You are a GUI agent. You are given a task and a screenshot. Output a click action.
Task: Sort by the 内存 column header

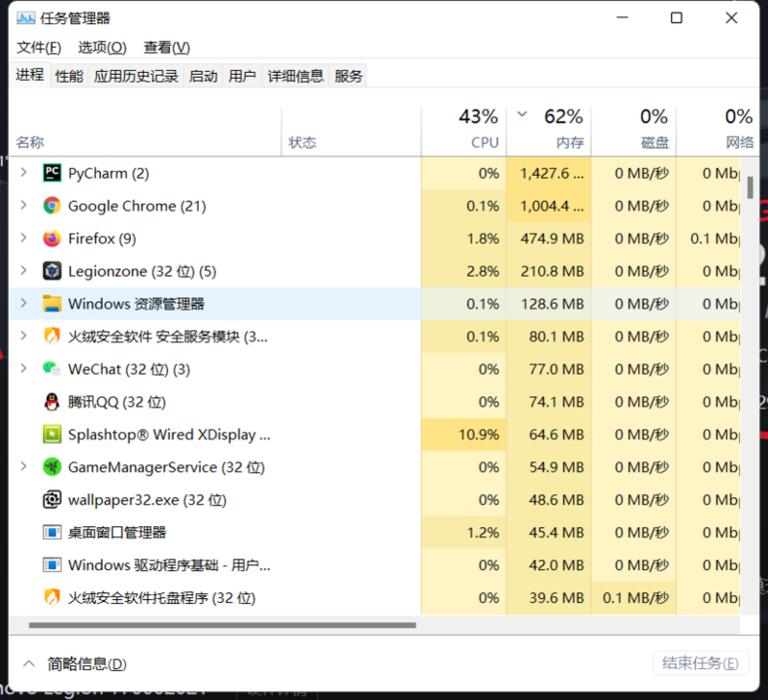point(569,142)
